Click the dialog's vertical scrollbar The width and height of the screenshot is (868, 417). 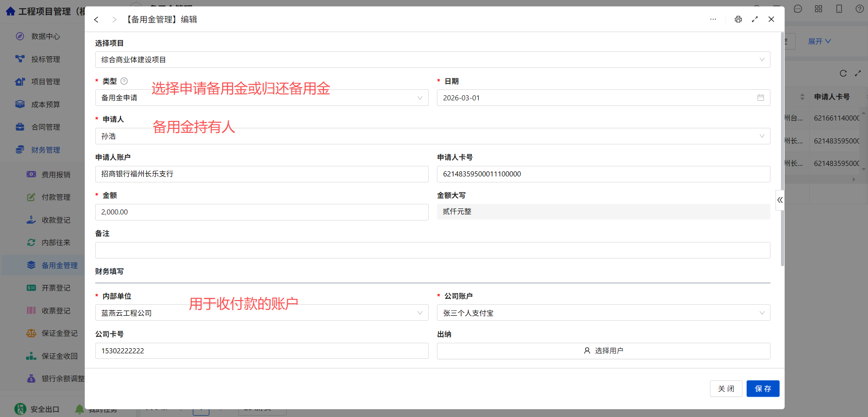[782, 149]
